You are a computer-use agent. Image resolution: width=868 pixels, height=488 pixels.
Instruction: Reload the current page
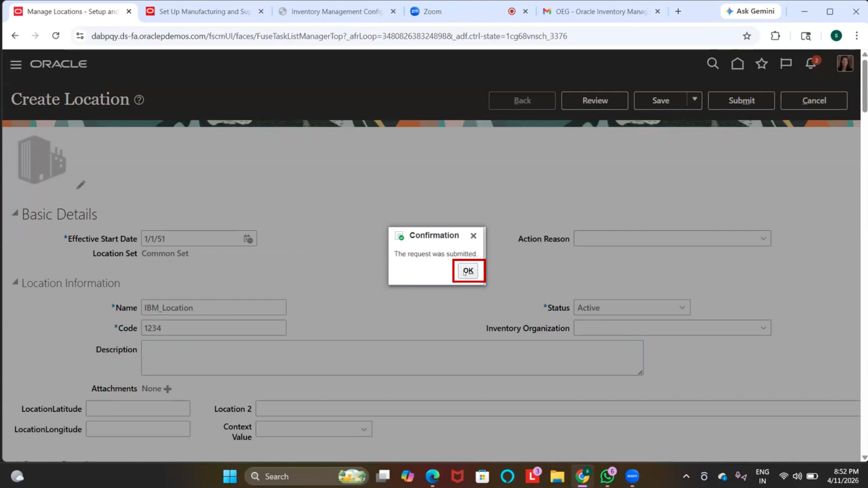coord(56,36)
